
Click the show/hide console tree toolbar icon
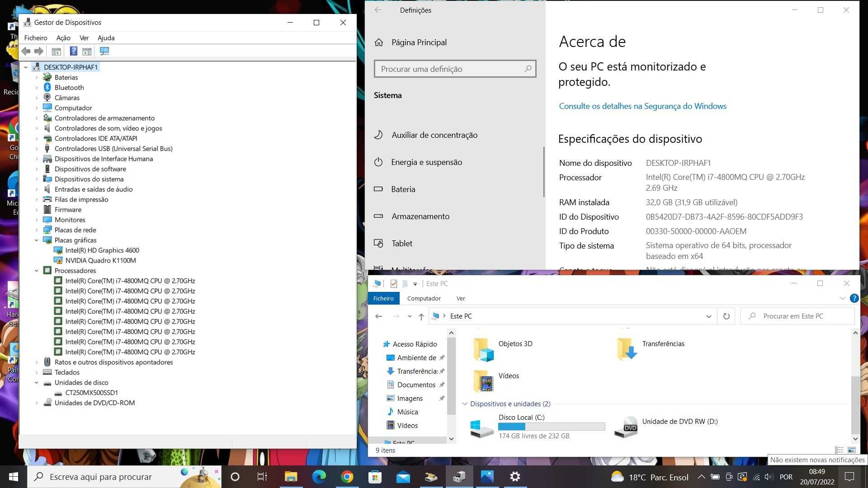56,52
